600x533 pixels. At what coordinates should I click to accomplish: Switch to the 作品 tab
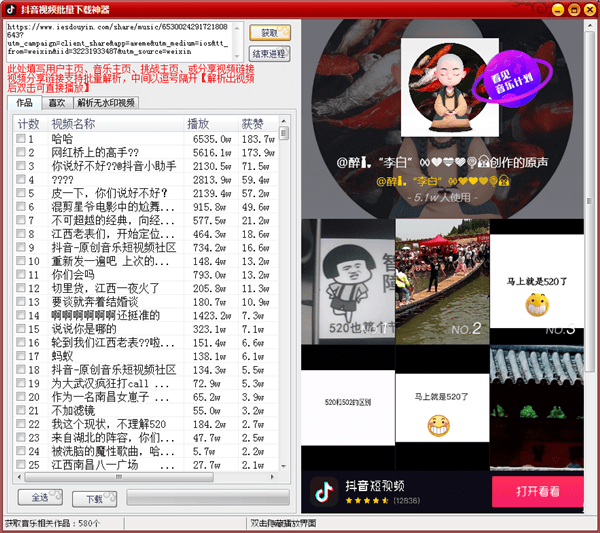click(24, 103)
